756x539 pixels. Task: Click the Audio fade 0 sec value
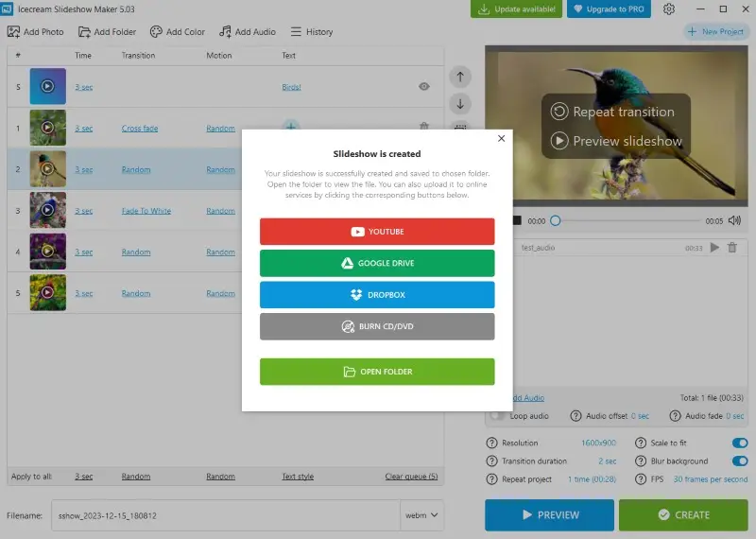pyautogui.click(x=735, y=416)
